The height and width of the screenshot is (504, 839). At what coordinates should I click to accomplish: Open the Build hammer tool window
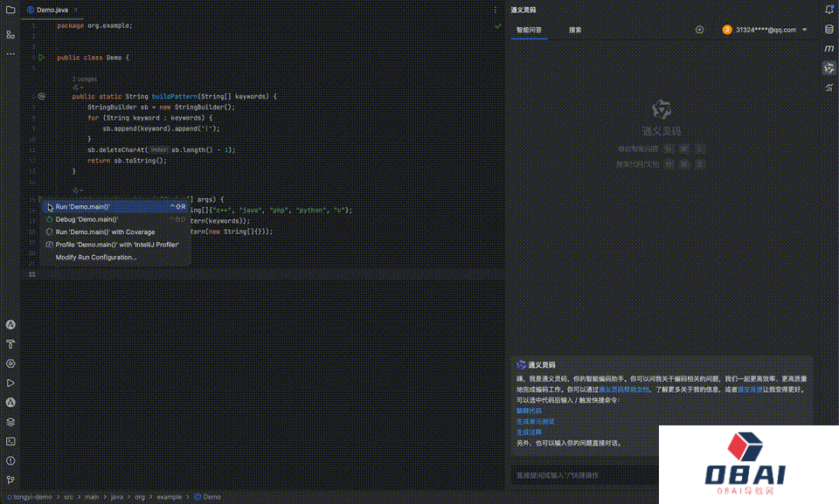[10, 344]
